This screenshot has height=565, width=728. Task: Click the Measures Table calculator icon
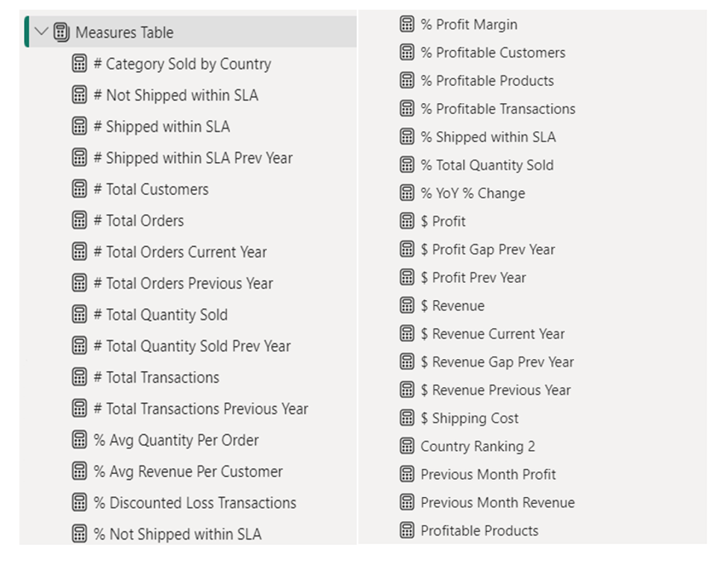(62, 32)
